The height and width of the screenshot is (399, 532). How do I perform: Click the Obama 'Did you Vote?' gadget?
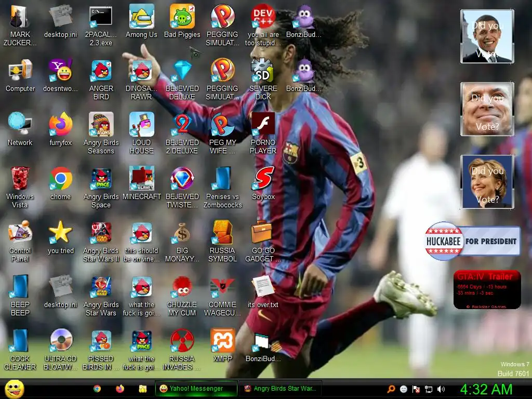pyautogui.click(x=487, y=36)
